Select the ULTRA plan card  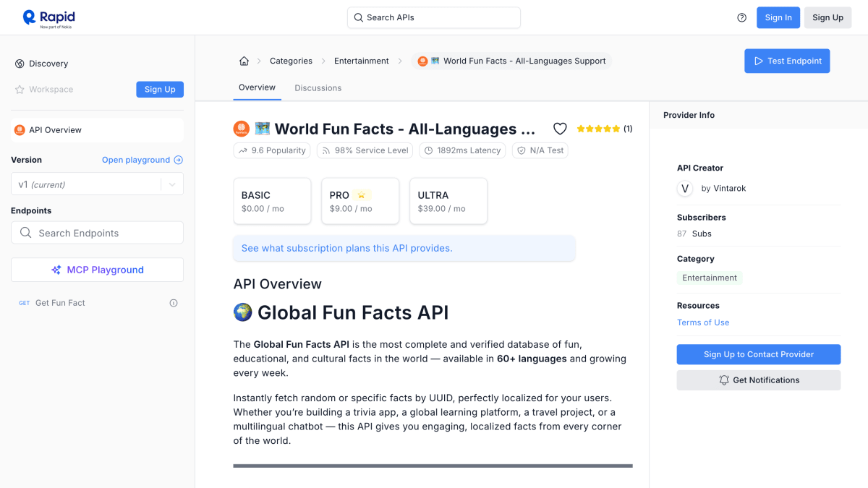pos(448,201)
